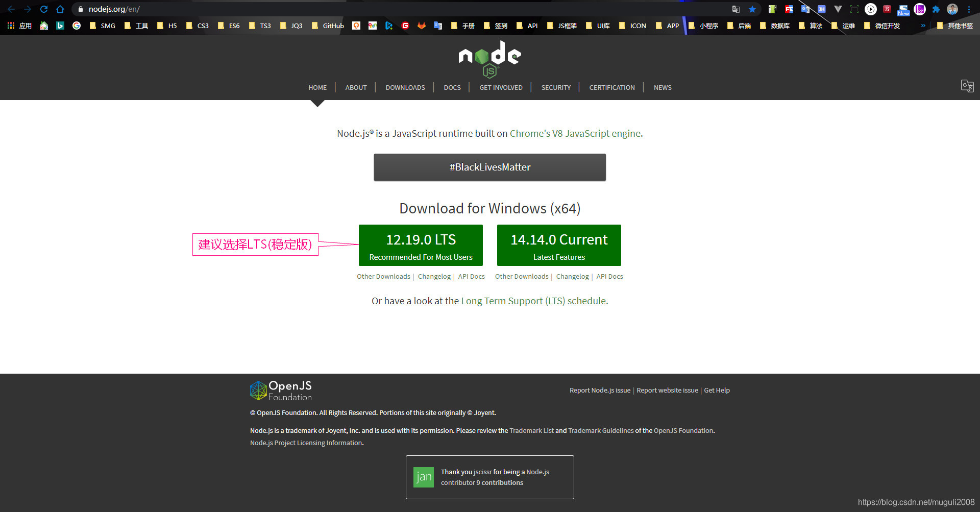980x512 pixels.
Task: Open the JH extension icon
Action: 821,9
